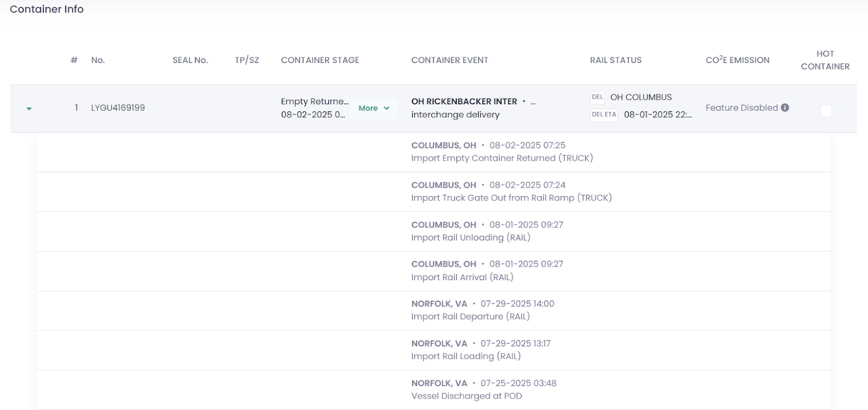The image size is (868, 410).
Task: Click the DEL ETA badge
Action: click(604, 115)
